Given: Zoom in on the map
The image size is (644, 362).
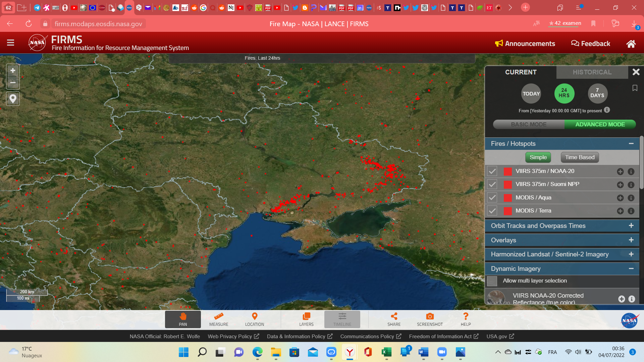Looking at the screenshot, I should click(13, 71).
